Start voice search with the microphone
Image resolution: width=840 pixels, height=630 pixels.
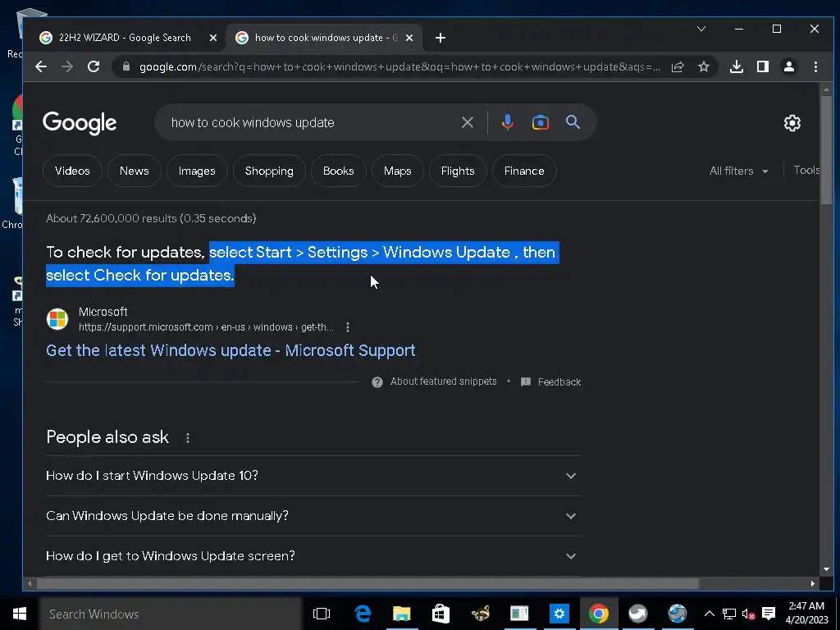[x=507, y=123]
